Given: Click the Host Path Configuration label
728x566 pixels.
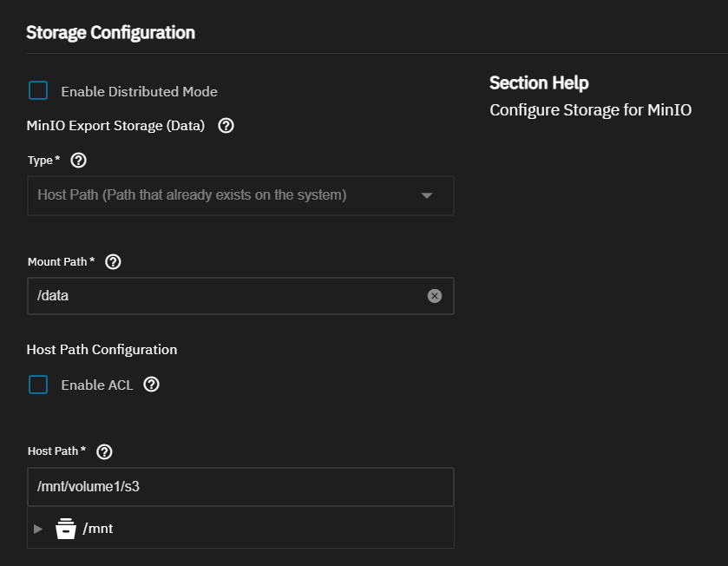Looking at the screenshot, I should coord(102,349).
